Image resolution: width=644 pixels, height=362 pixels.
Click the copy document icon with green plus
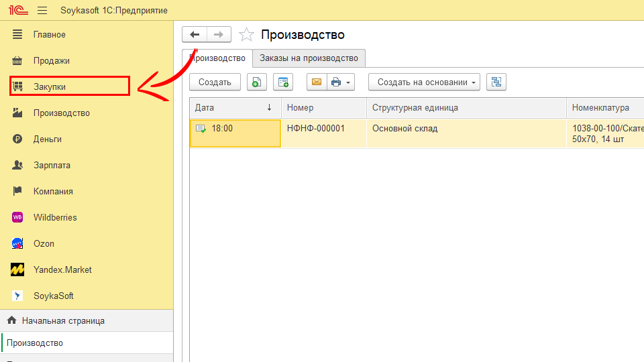[x=256, y=82]
